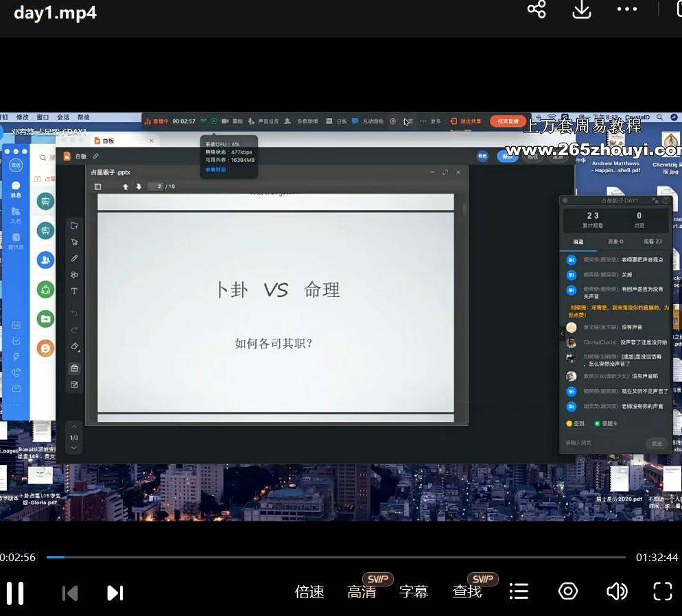Viewport: 682px width, 616px height.
Task: Click the whiteboard edit note icon
Action: pyautogui.click(x=74, y=385)
